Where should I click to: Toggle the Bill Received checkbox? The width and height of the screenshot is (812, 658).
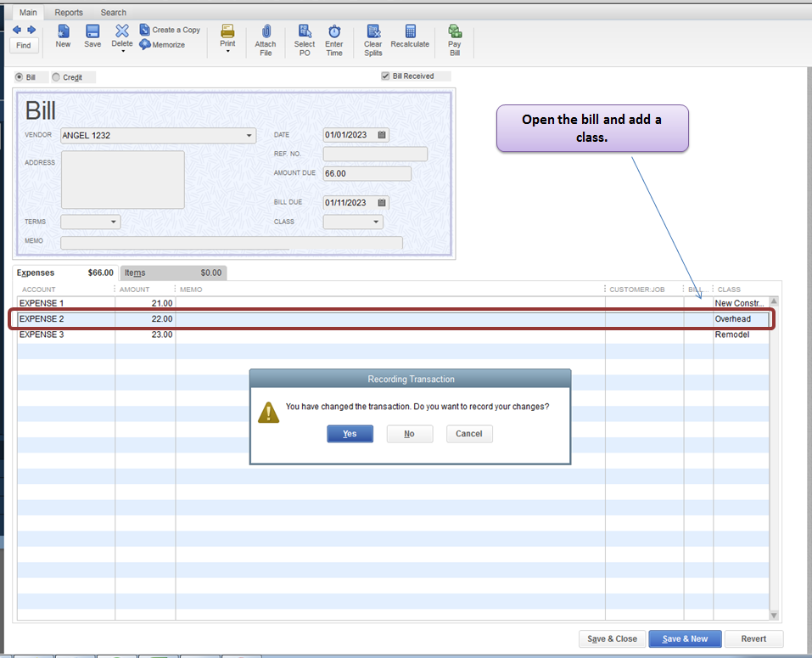385,76
